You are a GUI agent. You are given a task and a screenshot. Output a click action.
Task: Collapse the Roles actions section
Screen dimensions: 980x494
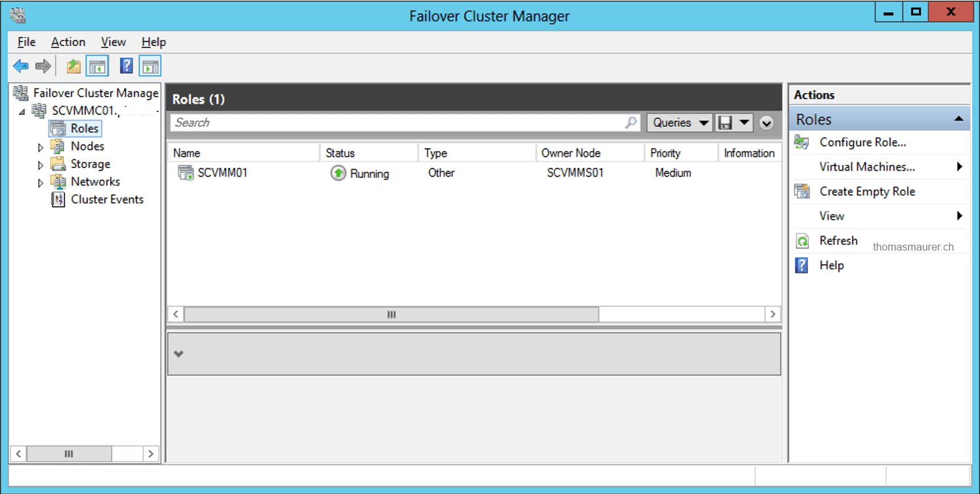click(x=958, y=119)
